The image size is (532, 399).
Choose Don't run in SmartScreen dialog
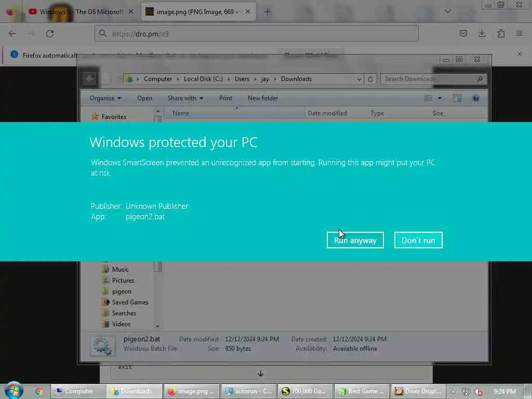click(x=418, y=240)
